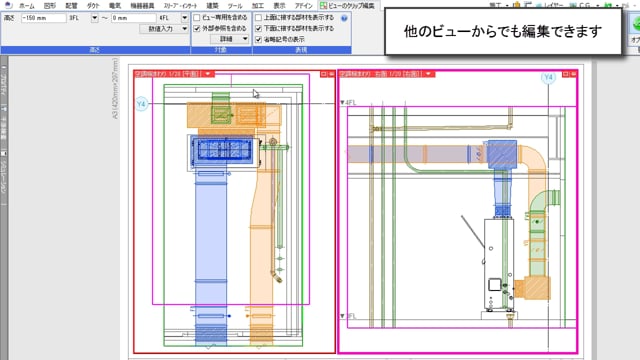Click the green icon in the right ribbon panel

636,24
